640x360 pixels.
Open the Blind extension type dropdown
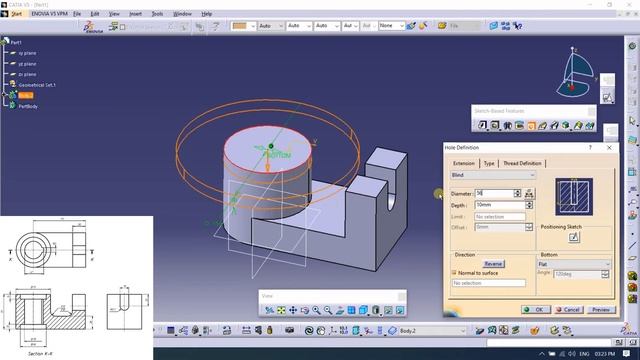click(x=493, y=175)
